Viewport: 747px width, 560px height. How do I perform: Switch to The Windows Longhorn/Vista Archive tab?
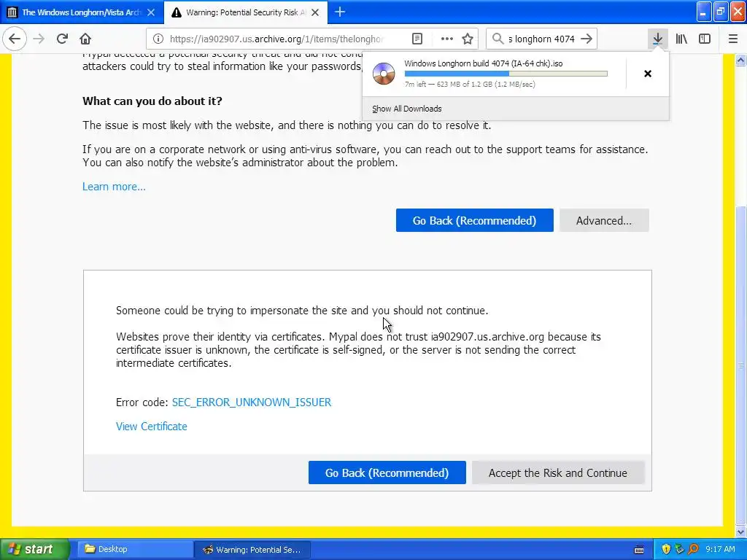point(82,12)
